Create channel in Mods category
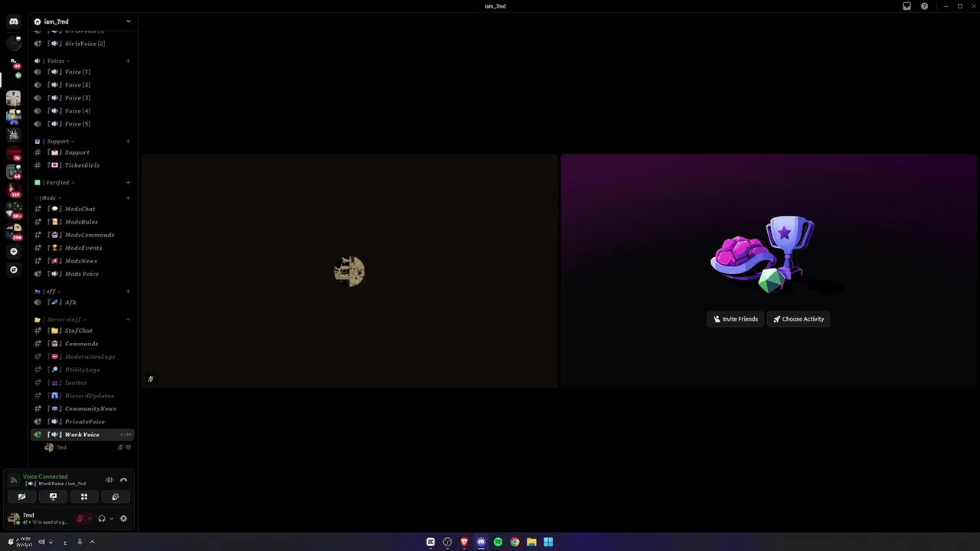Viewport: 980px width, 551px height. pyautogui.click(x=128, y=197)
